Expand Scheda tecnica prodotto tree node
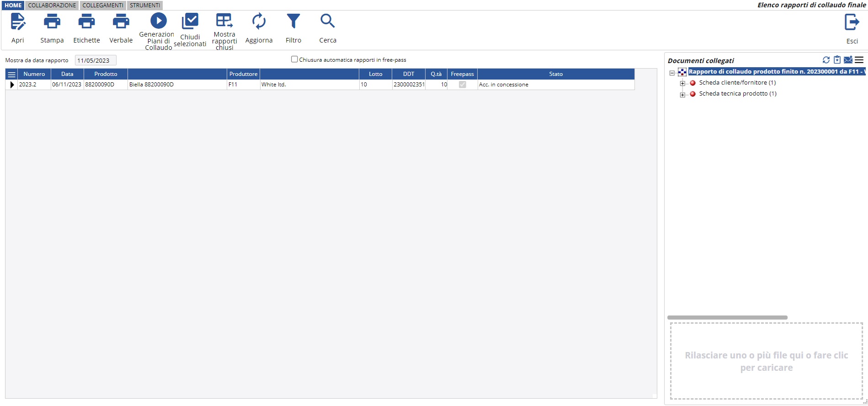The height and width of the screenshot is (406, 868). pyautogui.click(x=682, y=95)
